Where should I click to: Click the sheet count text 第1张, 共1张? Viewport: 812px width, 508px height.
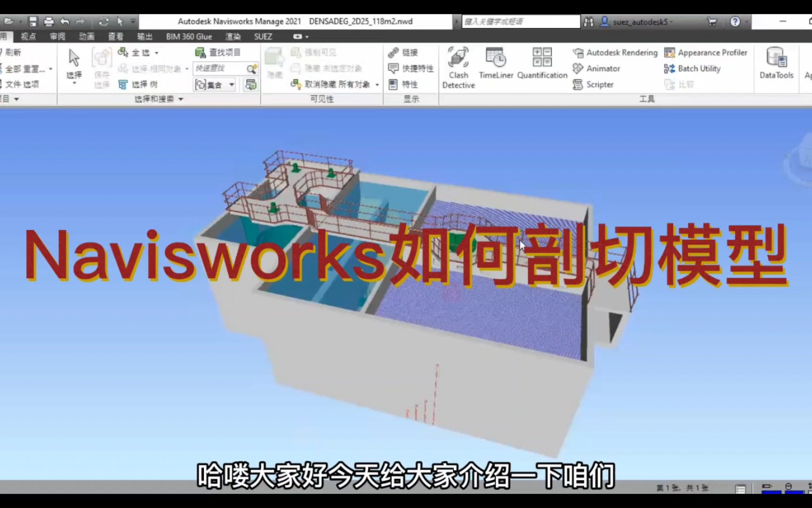point(683,488)
